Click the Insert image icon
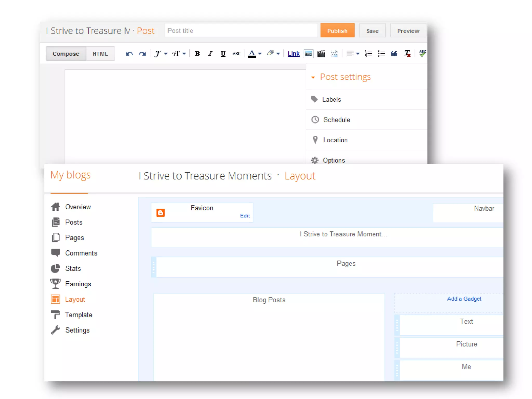 (x=308, y=54)
